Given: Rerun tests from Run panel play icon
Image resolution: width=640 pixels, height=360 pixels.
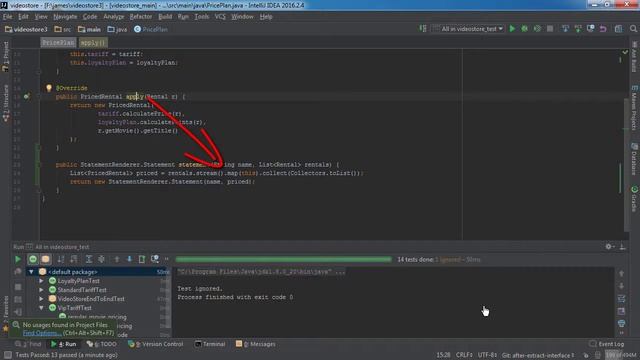Looking at the screenshot, I should (x=18, y=259).
